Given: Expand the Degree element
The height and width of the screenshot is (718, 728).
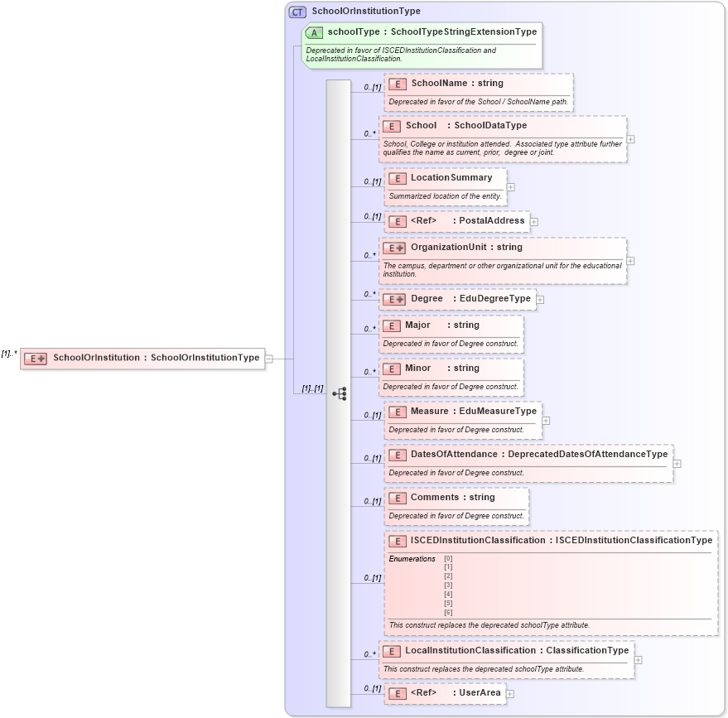Looking at the screenshot, I should [540, 298].
